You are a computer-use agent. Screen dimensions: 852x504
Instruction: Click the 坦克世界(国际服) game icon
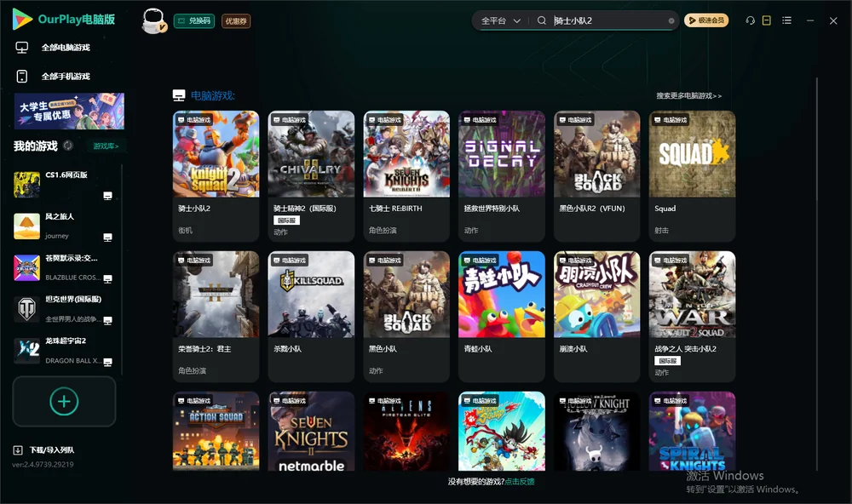[x=26, y=309]
